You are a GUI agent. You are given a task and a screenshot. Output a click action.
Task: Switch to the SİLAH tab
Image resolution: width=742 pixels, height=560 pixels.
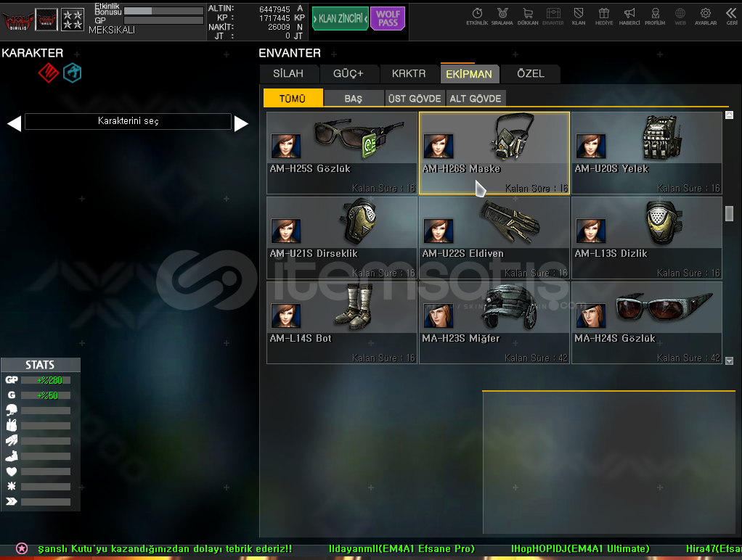pos(289,74)
